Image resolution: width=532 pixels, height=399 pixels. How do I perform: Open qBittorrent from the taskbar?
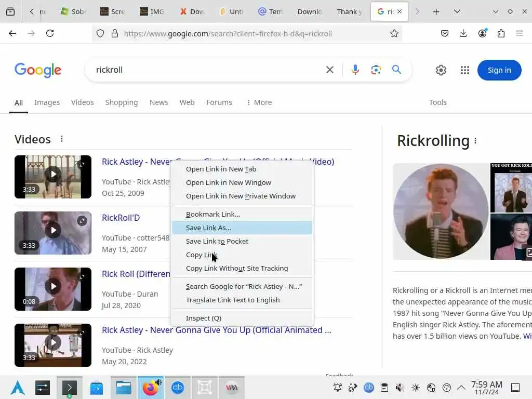178,388
